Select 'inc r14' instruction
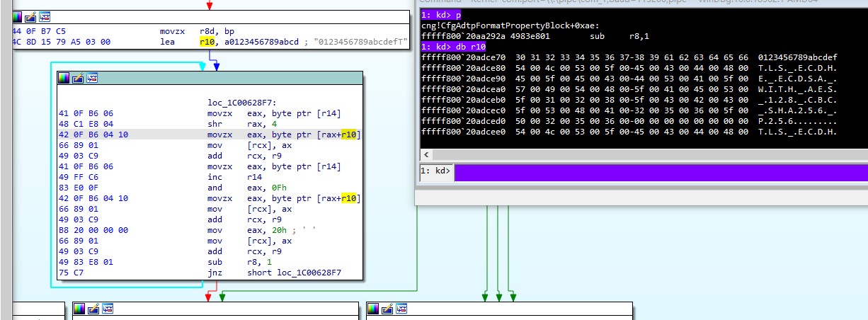This screenshot has width=868, height=320. tap(236, 177)
